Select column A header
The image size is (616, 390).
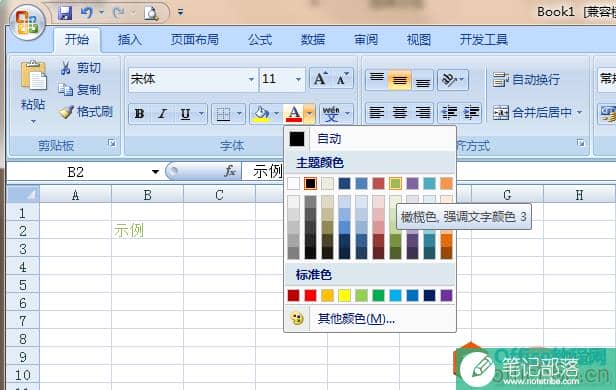[75, 195]
